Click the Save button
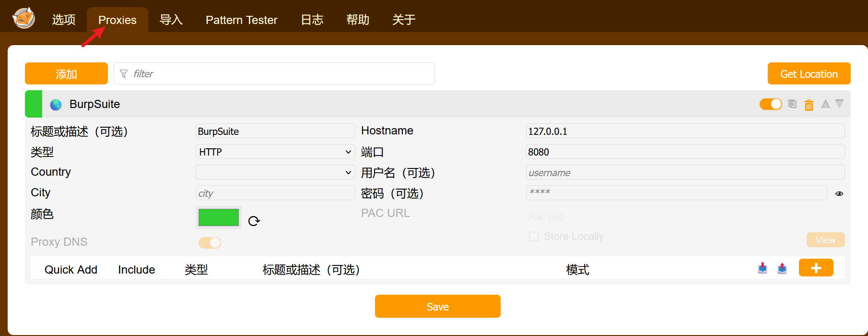This screenshot has width=868, height=336. 438,306
